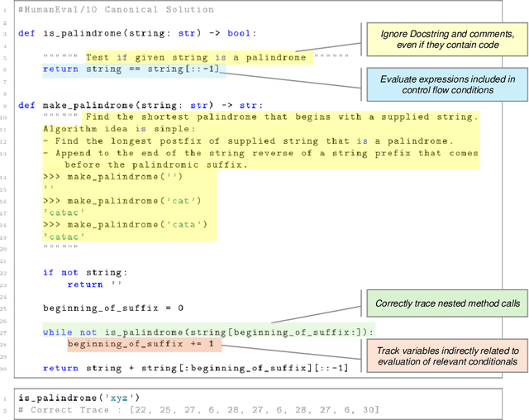Click the orange 'beginning_of_suffix += 1' line
This screenshot has width=529, height=420.
point(144,344)
